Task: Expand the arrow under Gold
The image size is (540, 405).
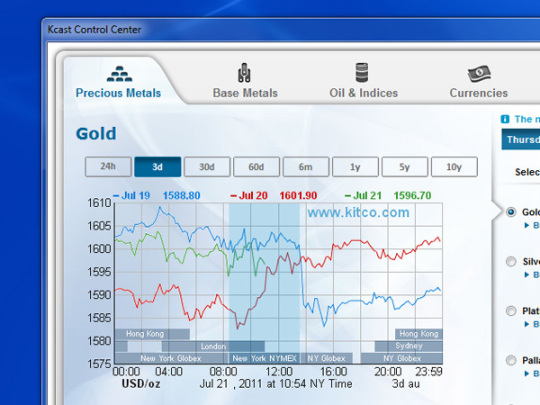Action: click(x=526, y=226)
